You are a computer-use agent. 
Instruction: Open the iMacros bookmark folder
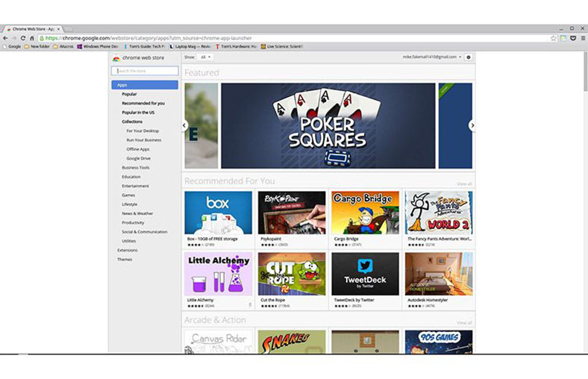(63, 46)
